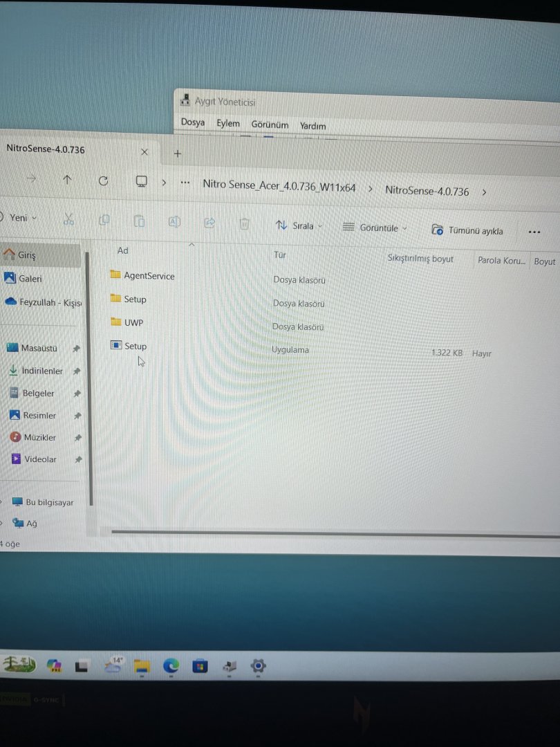560x747 pixels.
Task: Open the weather widget on taskbar
Action: point(113,665)
